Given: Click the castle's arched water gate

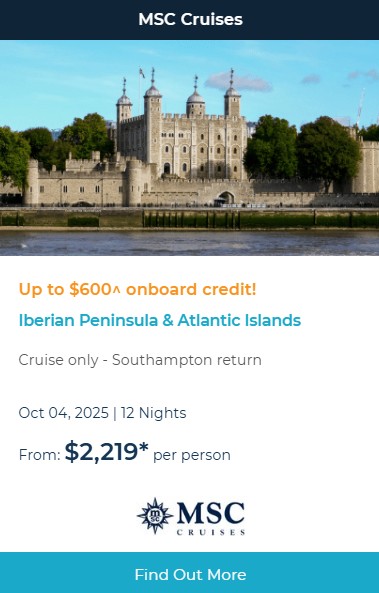Looking at the screenshot, I should 226,197.
